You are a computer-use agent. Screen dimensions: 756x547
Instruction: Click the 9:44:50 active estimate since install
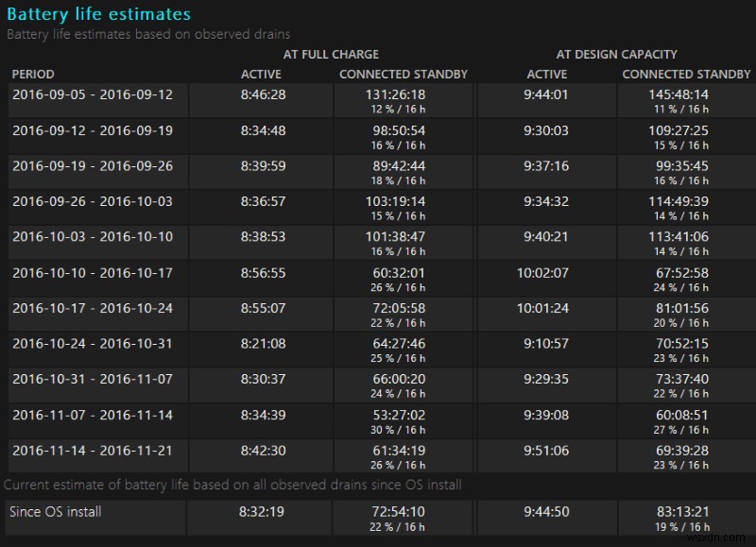point(546,517)
